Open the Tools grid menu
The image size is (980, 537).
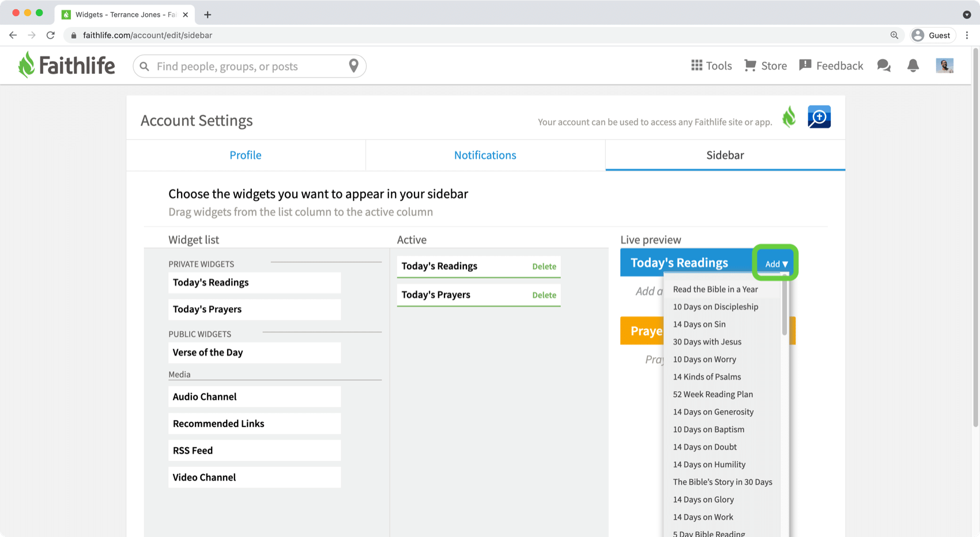click(x=711, y=66)
